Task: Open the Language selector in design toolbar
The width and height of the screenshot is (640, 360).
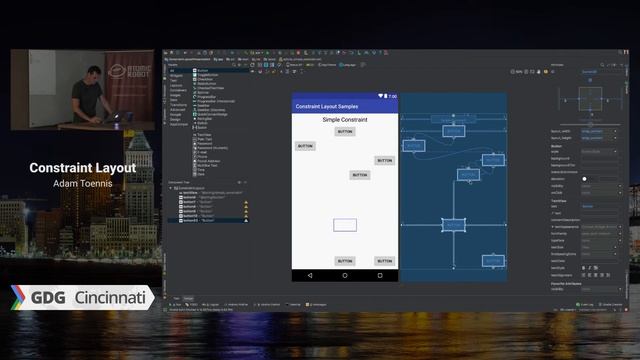Action: point(347,65)
